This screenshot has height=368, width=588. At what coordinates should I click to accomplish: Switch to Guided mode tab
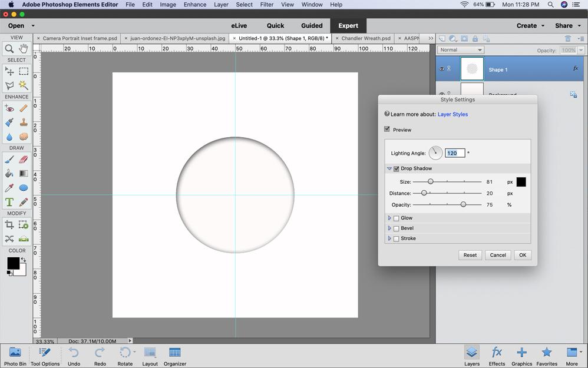coord(312,25)
